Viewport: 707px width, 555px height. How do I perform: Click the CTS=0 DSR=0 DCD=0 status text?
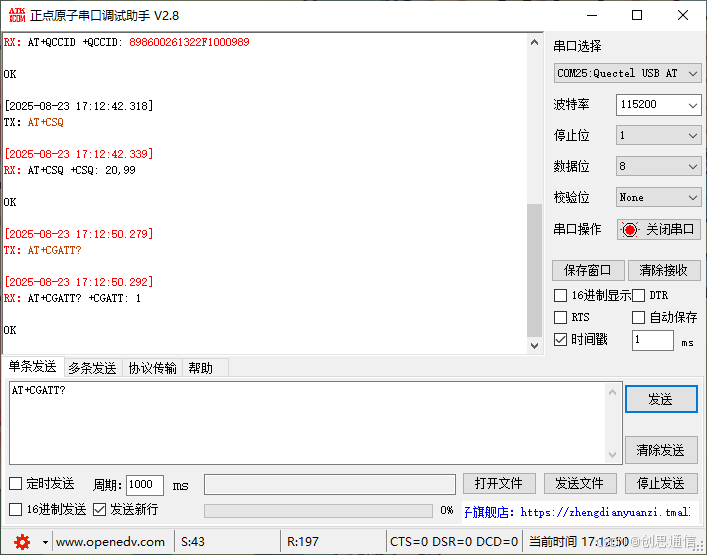[x=454, y=542]
